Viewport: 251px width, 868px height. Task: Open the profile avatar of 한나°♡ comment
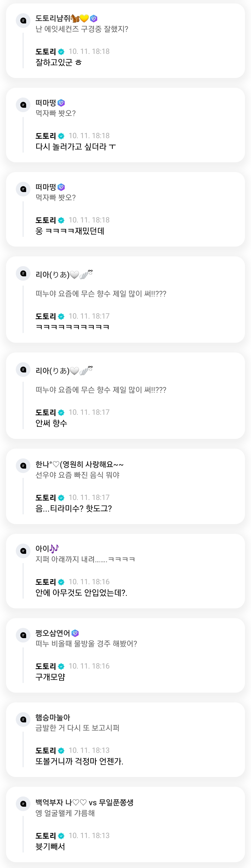pos(23,466)
